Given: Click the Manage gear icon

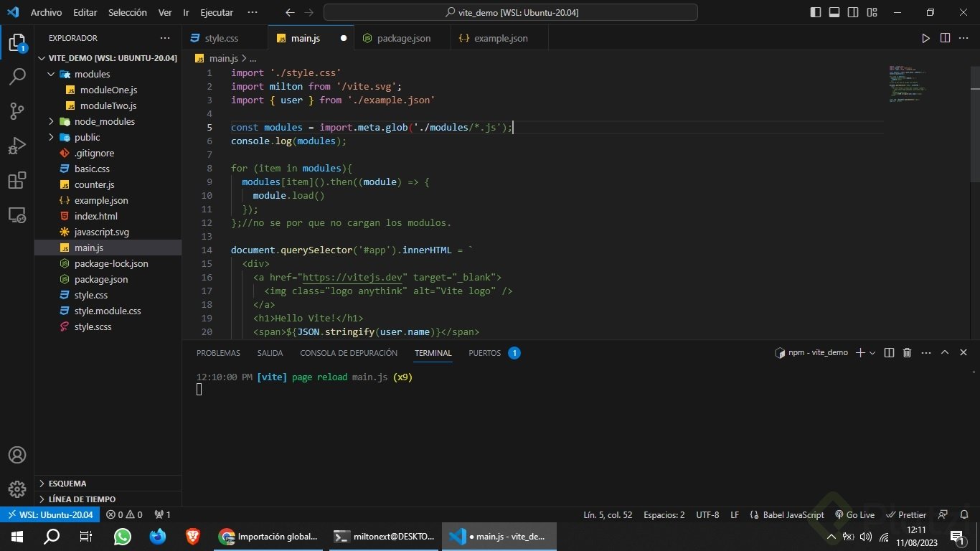Looking at the screenshot, I should click(x=17, y=489).
